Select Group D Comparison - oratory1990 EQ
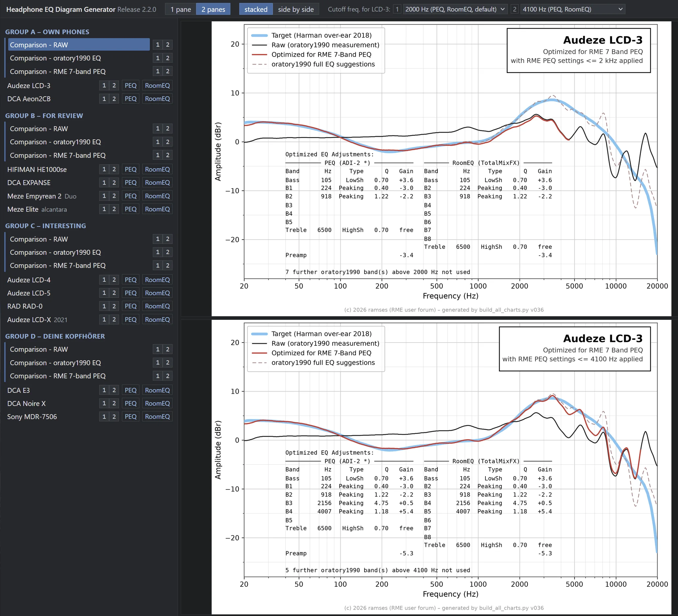Image resolution: width=678 pixels, height=616 pixels. click(79, 363)
